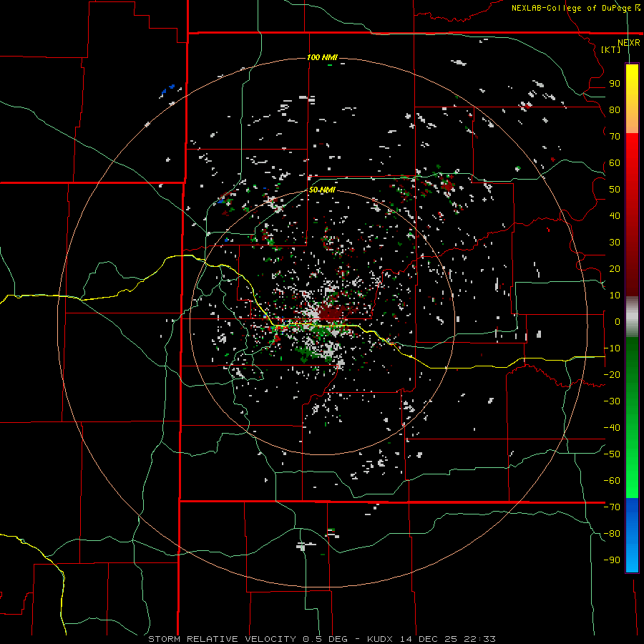644x644 pixels.
Task: Click the '60' value on the velocity scale
Action: click(615, 162)
